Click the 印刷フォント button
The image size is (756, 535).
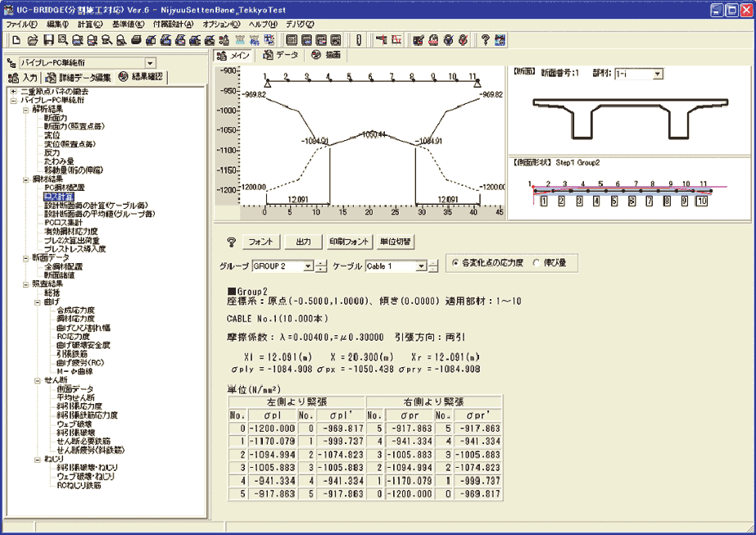(x=349, y=242)
